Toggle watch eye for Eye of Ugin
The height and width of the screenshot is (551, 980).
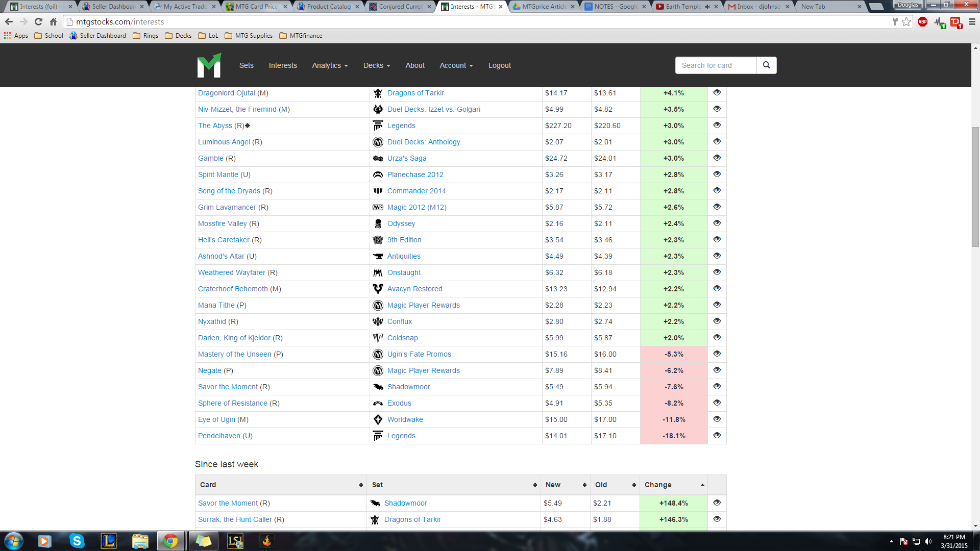[717, 419]
